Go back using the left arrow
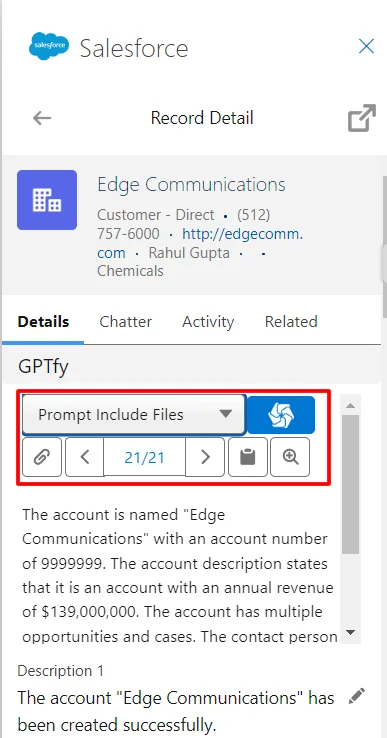This screenshot has height=738, width=387. click(x=42, y=118)
